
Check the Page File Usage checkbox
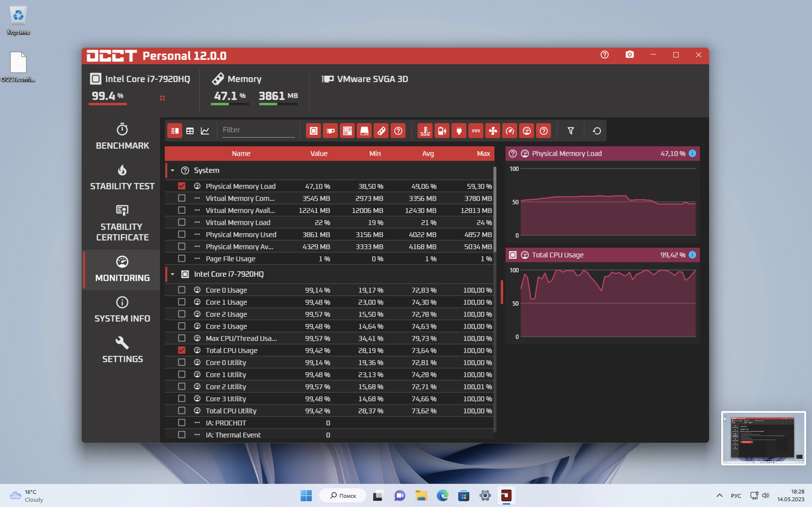(182, 259)
